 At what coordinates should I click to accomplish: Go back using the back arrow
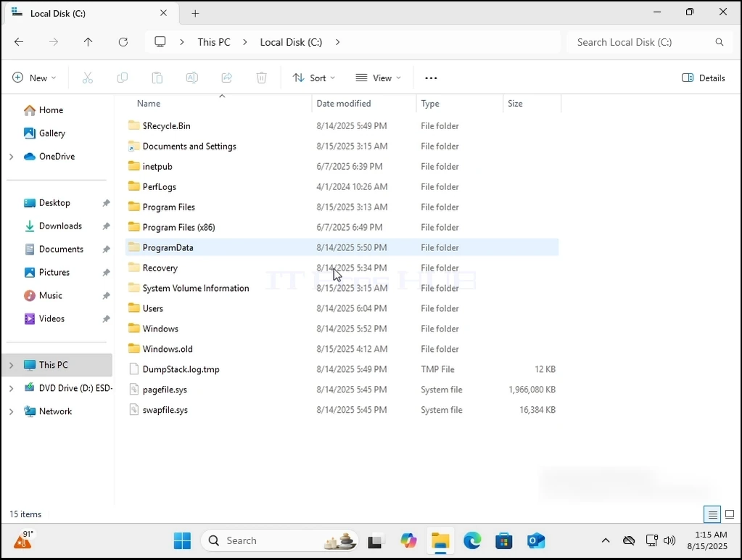click(x=19, y=42)
